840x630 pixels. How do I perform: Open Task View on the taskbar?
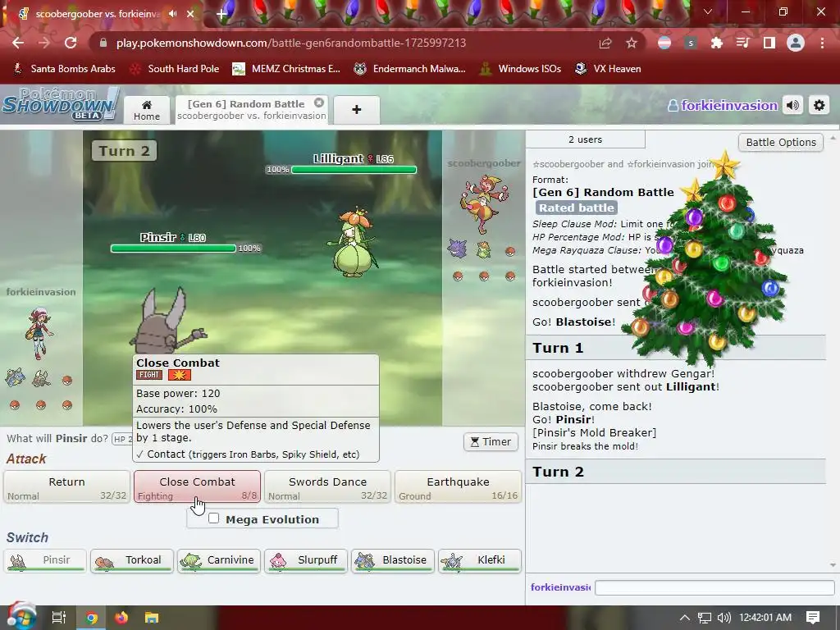pos(59,618)
